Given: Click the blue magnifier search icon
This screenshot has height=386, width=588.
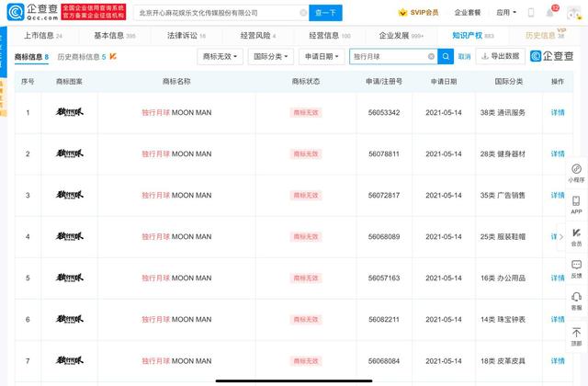Looking at the screenshot, I should point(446,57).
